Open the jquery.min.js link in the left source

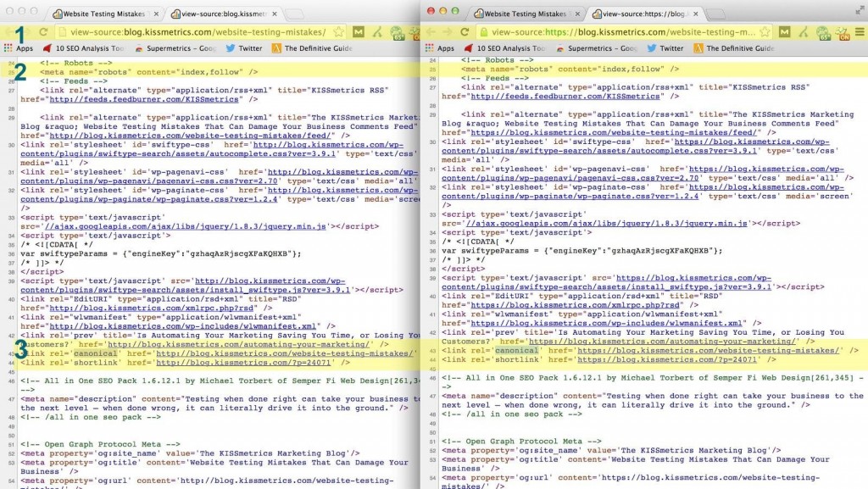coord(185,226)
